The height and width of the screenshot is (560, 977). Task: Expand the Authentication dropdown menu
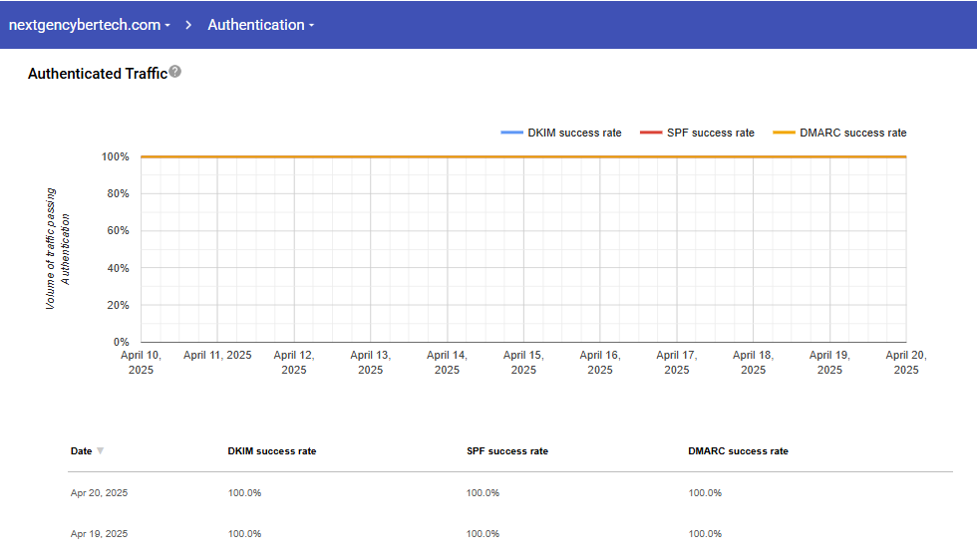point(260,25)
